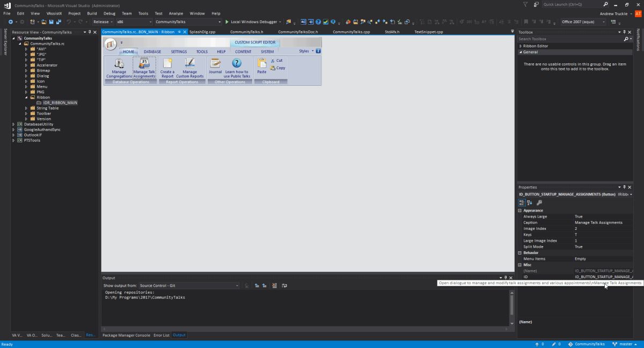This screenshot has width=644, height=348.
Task: Open the x86 platform dropdown
Action: 134,22
